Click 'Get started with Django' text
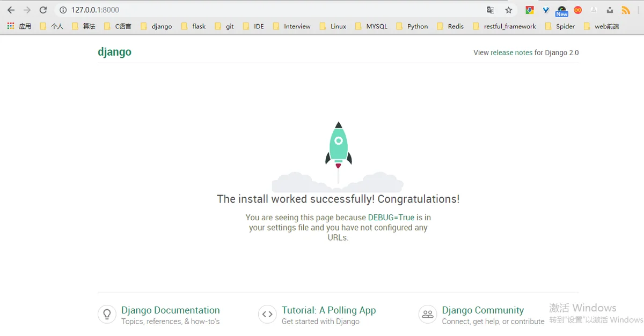Image resolution: width=644 pixels, height=336 pixels. [x=320, y=322]
